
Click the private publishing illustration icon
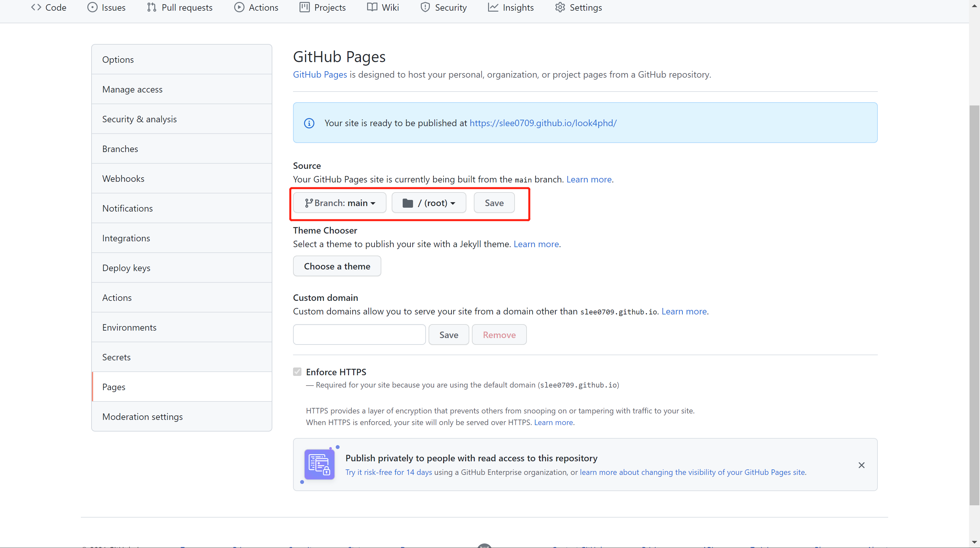pos(319,465)
